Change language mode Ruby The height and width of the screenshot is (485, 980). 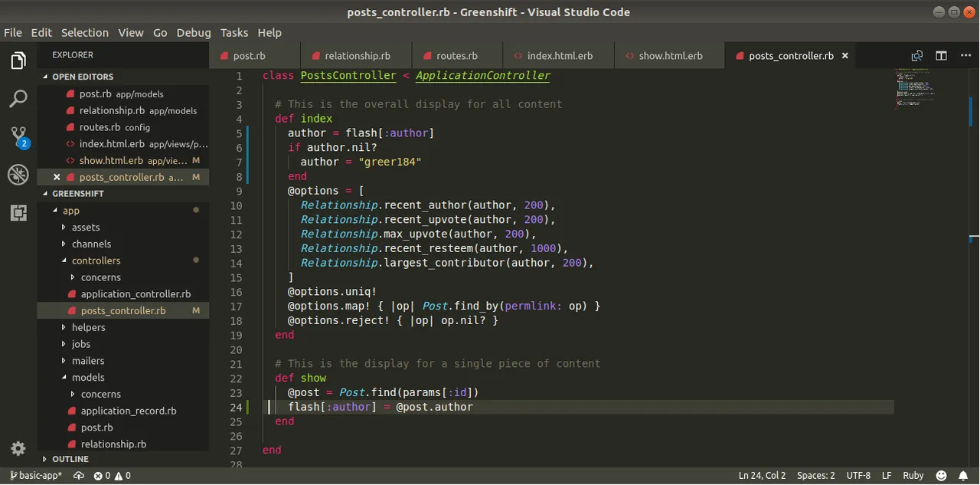click(x=913, y=476)
